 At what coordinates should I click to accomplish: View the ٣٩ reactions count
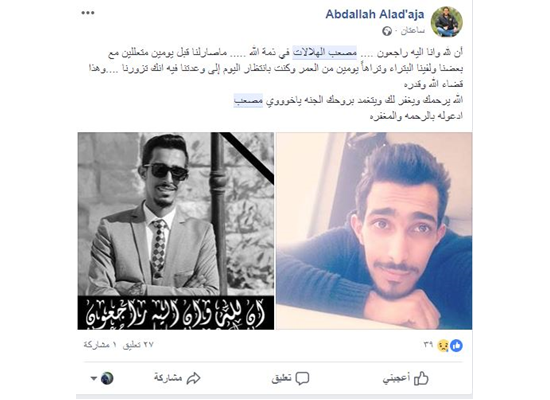428,345
